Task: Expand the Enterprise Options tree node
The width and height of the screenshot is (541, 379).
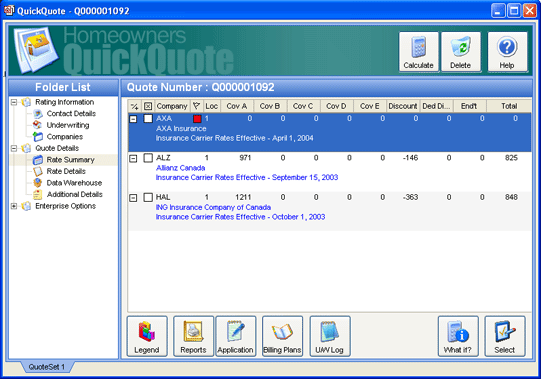Action: (x=14, y=206)
